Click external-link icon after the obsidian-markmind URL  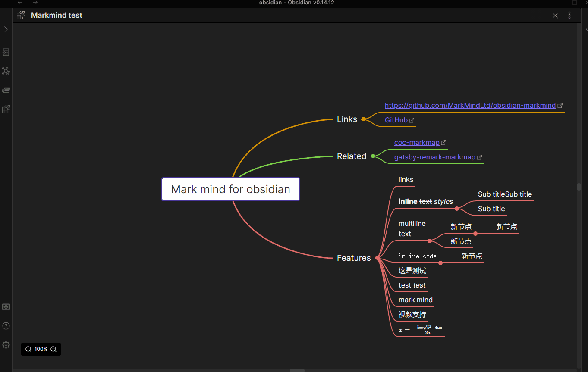tap(560, 106)
